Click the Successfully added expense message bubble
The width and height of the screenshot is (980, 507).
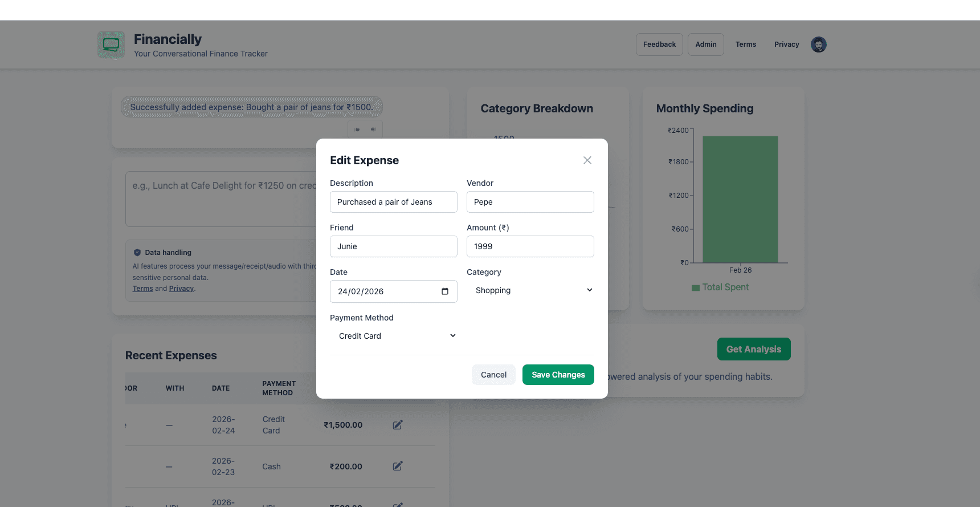click(251, 107)
